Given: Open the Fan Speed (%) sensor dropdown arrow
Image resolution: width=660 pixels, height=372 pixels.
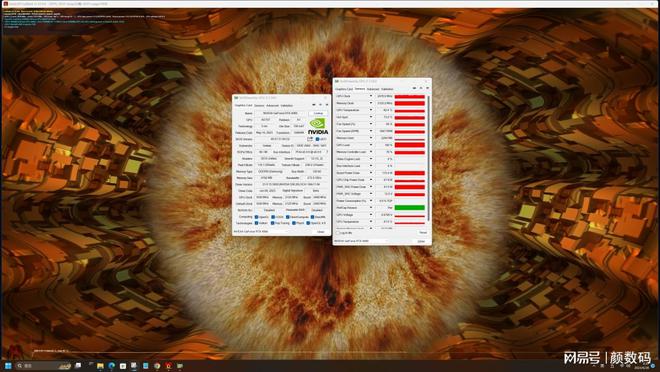Looking at the screenshot, I should click(x=371, y=124).
